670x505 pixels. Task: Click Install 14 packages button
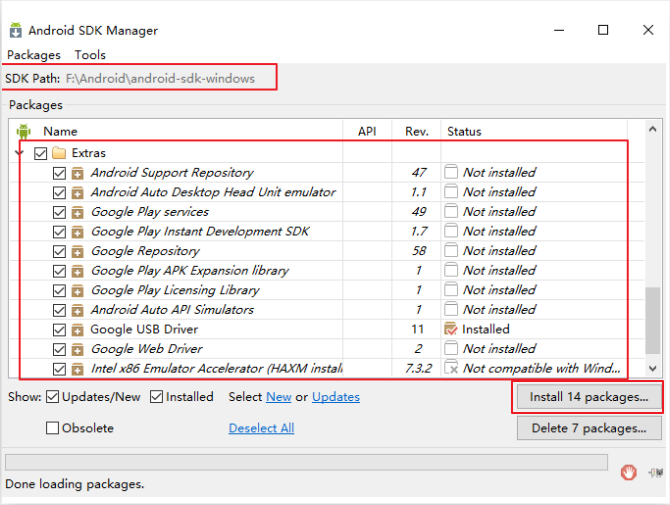coord(589,397)
